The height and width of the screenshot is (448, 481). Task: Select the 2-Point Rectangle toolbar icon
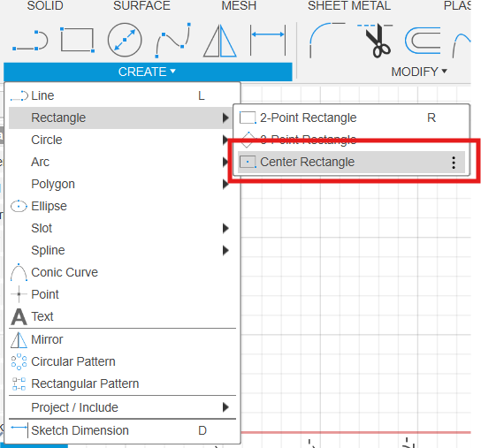78,40
